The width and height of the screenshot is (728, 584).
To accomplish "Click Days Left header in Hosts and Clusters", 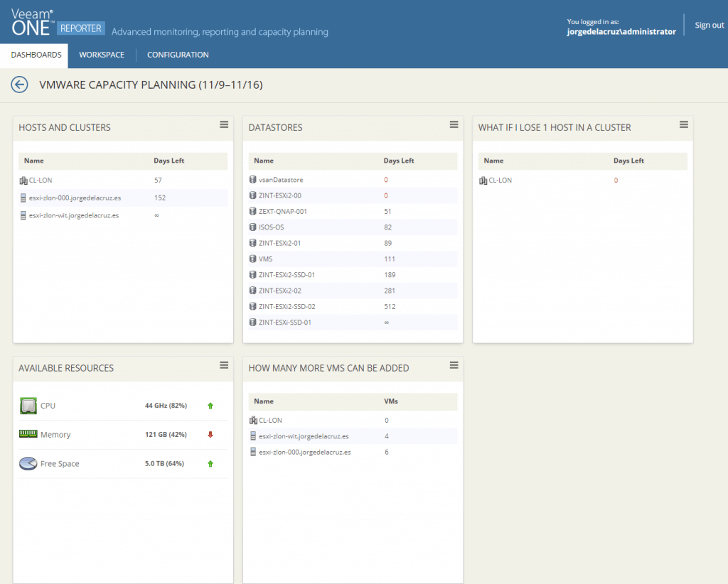I will pos(169,161).
